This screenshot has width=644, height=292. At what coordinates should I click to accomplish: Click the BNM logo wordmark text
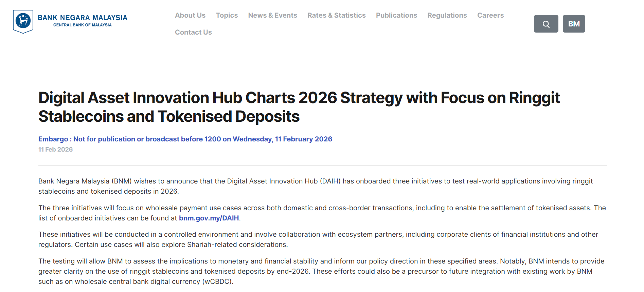tap(83, 18)
